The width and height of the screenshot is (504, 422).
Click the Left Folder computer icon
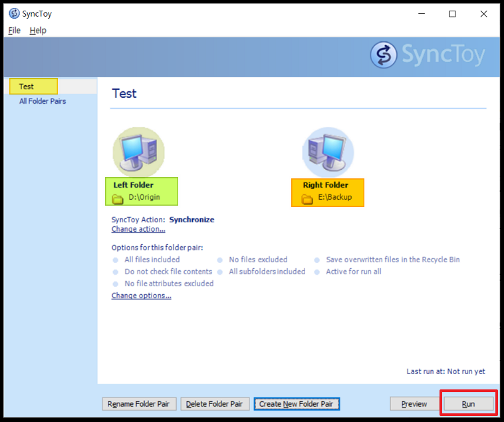click(138, 152)
